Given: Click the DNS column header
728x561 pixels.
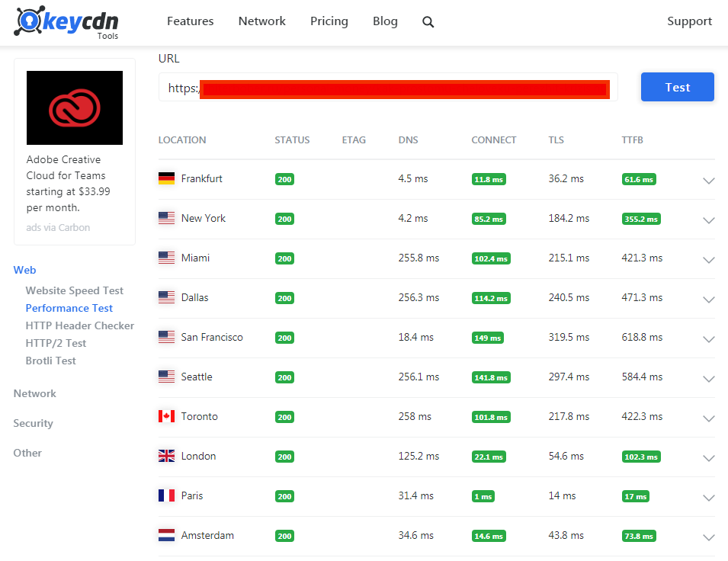Looking at the screenshot, I should pos(408,140).
